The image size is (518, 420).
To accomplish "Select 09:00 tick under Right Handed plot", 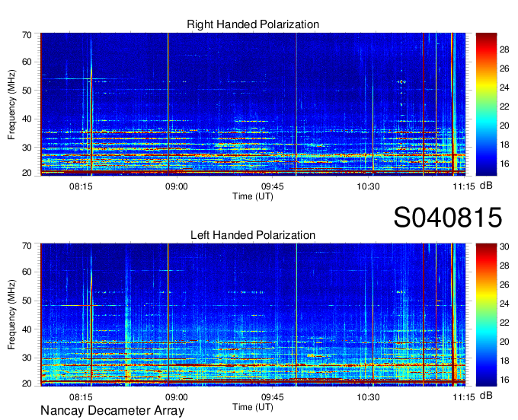I will 177,186.
